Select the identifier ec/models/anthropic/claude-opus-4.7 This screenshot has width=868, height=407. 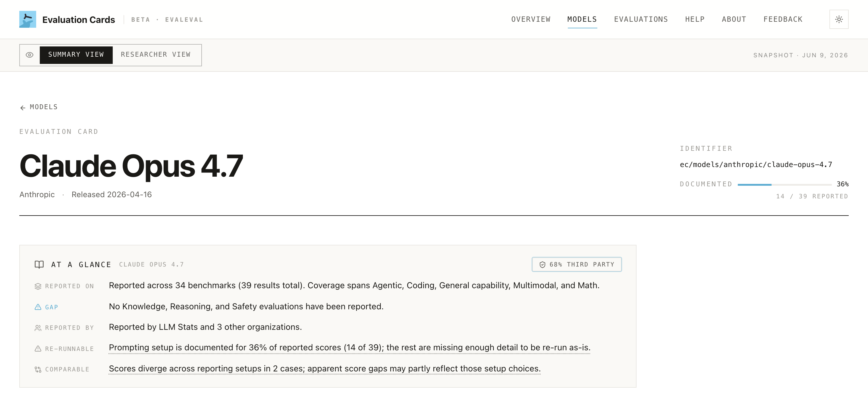756,164
